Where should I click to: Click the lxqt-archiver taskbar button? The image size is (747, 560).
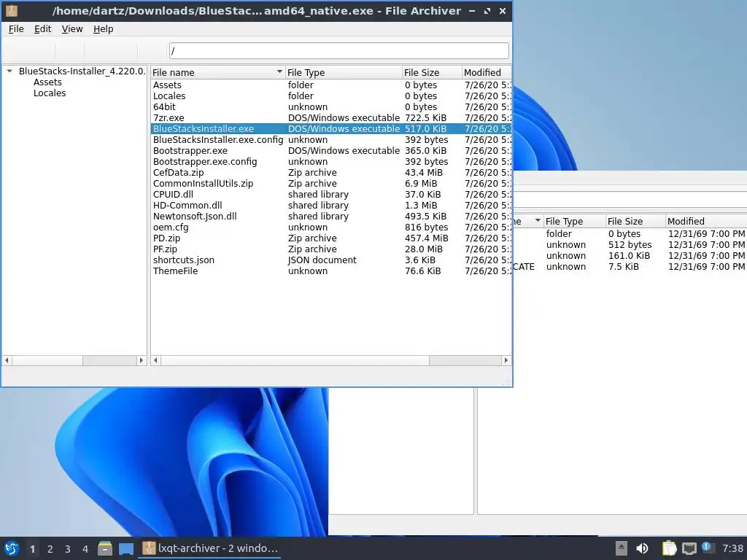tap(209, 548)
